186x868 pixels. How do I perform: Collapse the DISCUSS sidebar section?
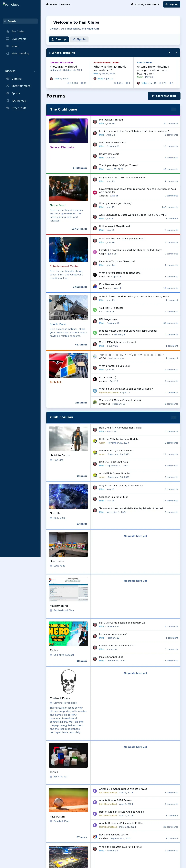34,71
